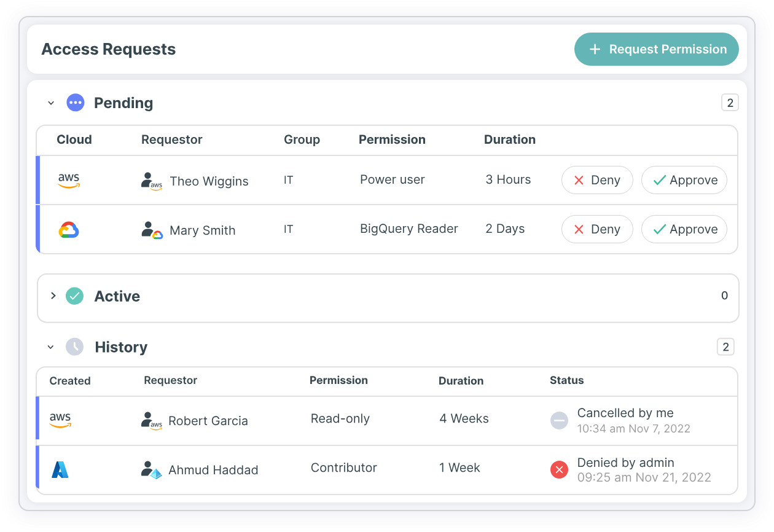Viewport: 774px width, 532px height.
Task: Click the Google Cloud logo in Mary Smith row
Action: (x=69, y=230)
